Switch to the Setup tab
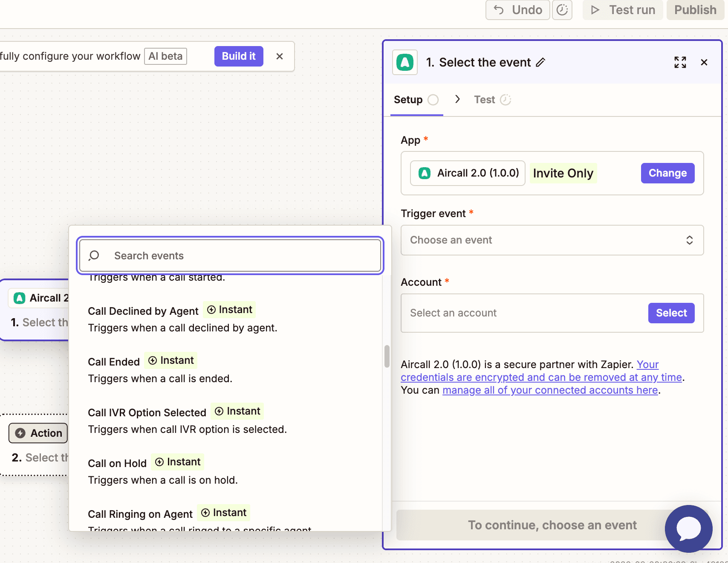728x563 pixels. click(x=408, y=99)
